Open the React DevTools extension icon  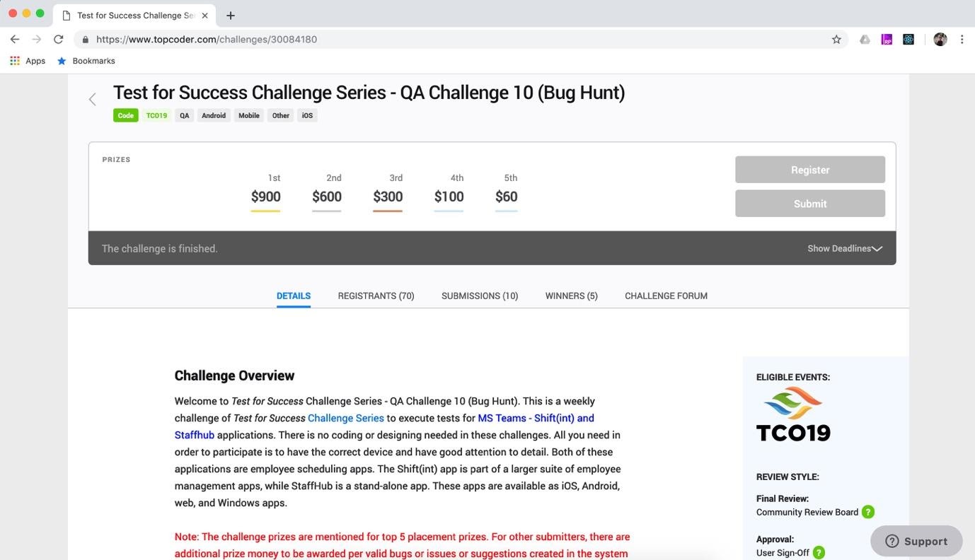point(908,40)
